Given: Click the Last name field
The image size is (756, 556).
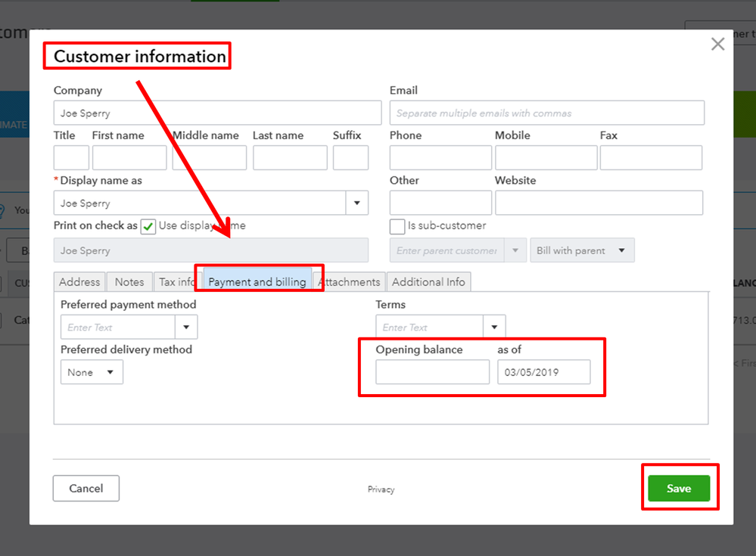Looking at the screenshot, I should click(290, 157).
